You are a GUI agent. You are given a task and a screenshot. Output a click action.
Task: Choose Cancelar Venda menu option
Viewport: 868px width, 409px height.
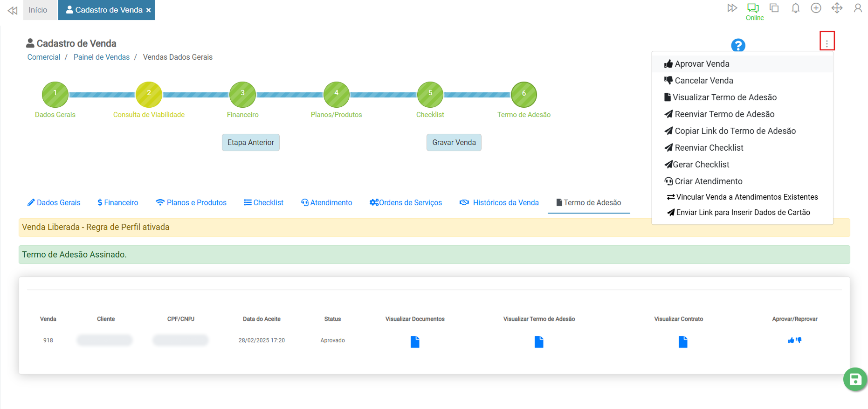coord(703,81)
